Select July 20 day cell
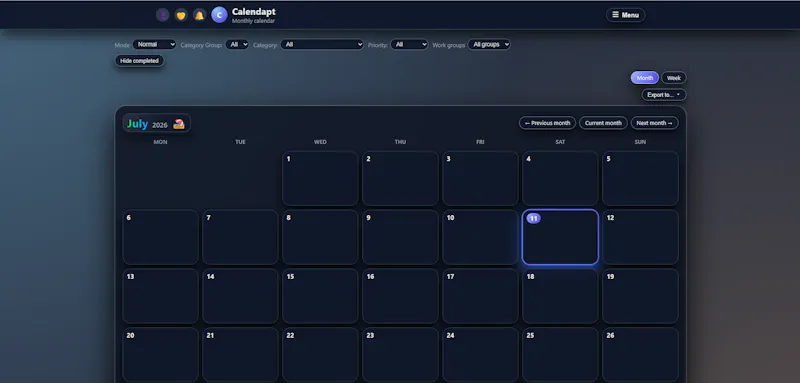The width and height of the screenshot is (800, 383). point(161,355)
